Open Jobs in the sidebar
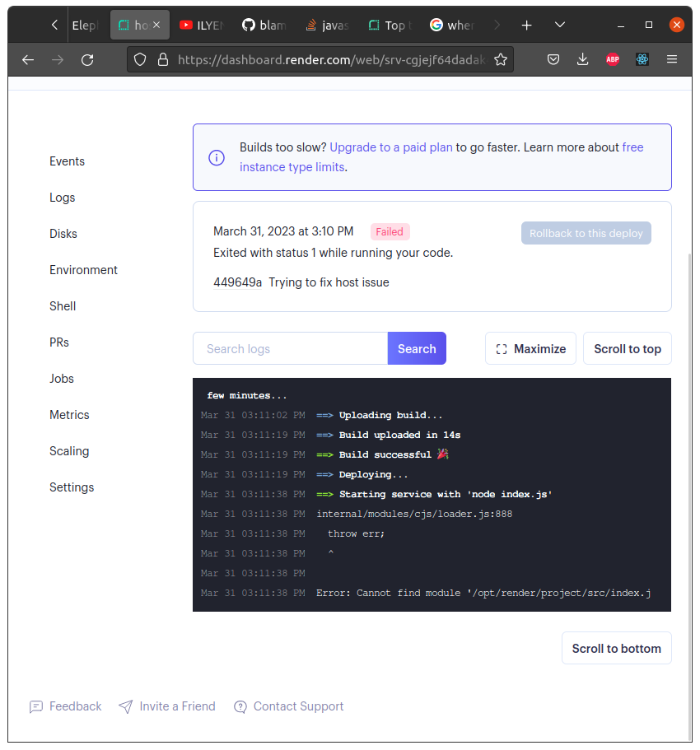This screenshot has height=750, width=700. 62,379
